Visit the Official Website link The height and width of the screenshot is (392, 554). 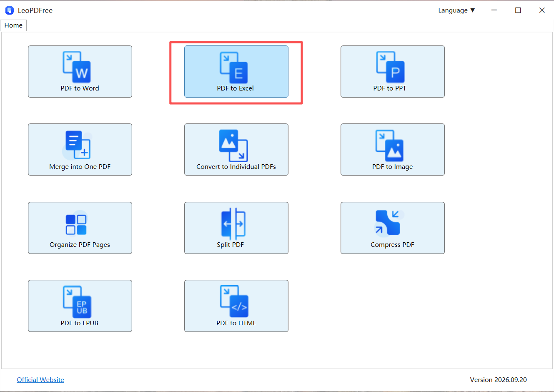pos(40,379)
